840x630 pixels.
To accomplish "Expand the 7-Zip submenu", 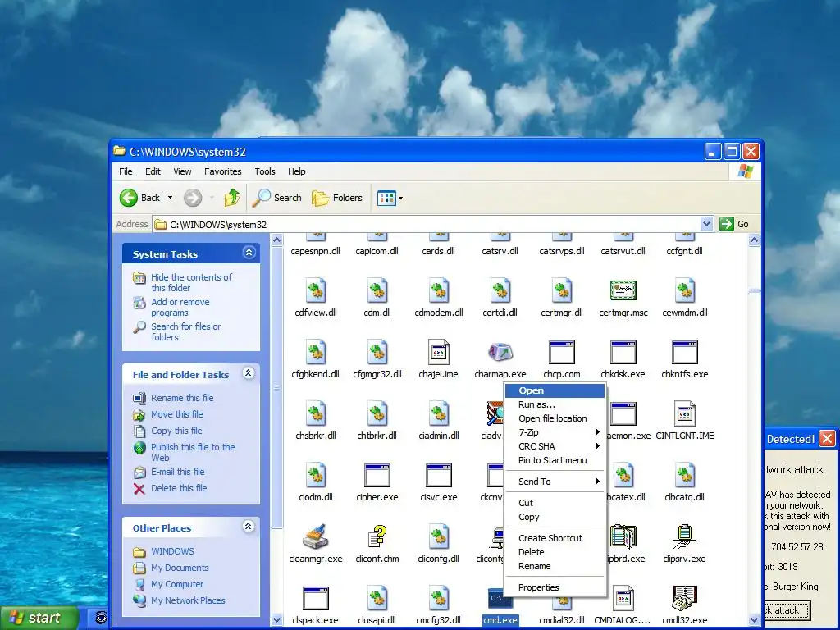I will pos(554,432).
